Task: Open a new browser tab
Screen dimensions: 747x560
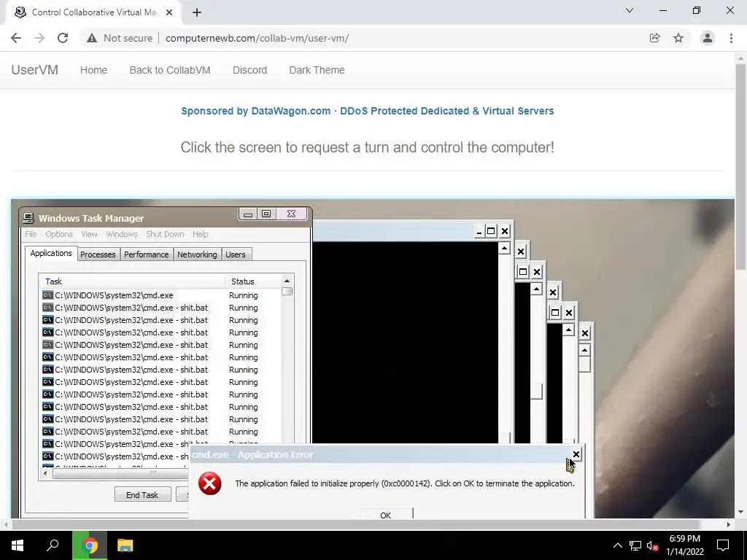Action: [x=197, y=13]
